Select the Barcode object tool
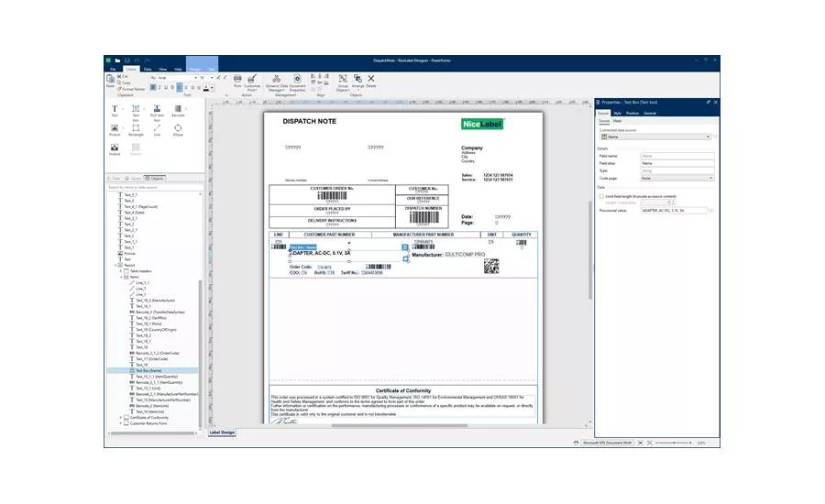 [x=178, y=111]
